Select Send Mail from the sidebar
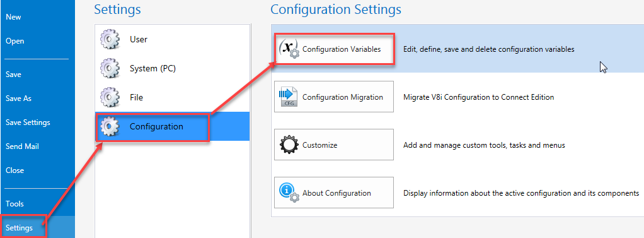This screenshot has height=238, width=644. coord(22,146)
